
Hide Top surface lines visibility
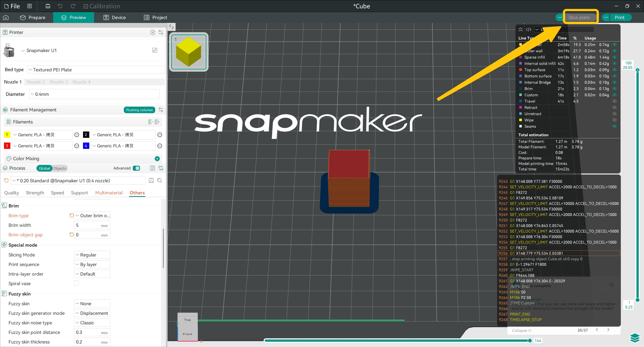(x=614, y=70)
